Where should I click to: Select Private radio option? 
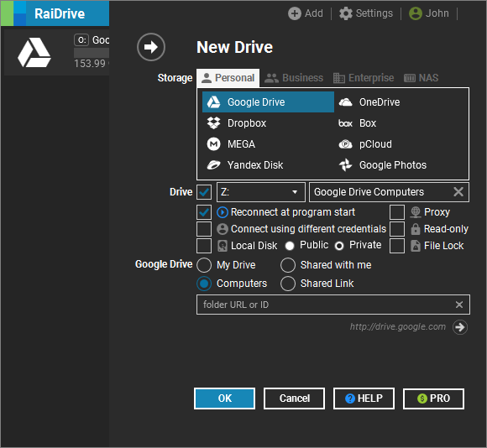(339, 246)
